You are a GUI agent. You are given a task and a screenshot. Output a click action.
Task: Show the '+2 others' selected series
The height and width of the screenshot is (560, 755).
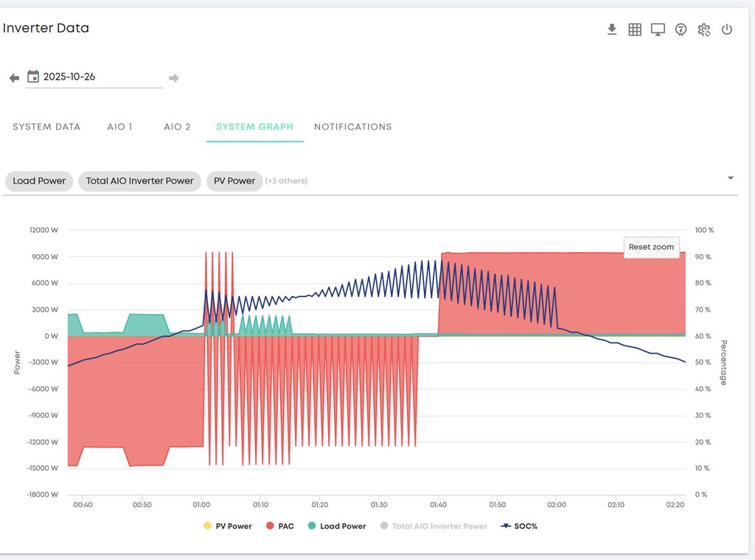point(286,181)
